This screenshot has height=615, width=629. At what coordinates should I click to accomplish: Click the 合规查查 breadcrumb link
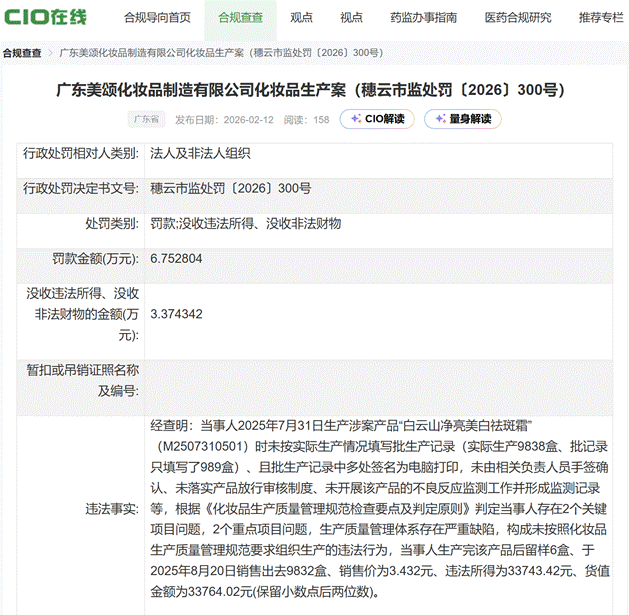[x=22, y=53]
